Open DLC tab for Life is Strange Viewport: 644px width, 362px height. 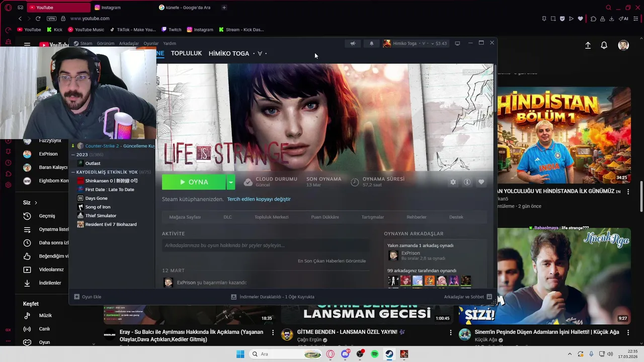coord(227,217)
